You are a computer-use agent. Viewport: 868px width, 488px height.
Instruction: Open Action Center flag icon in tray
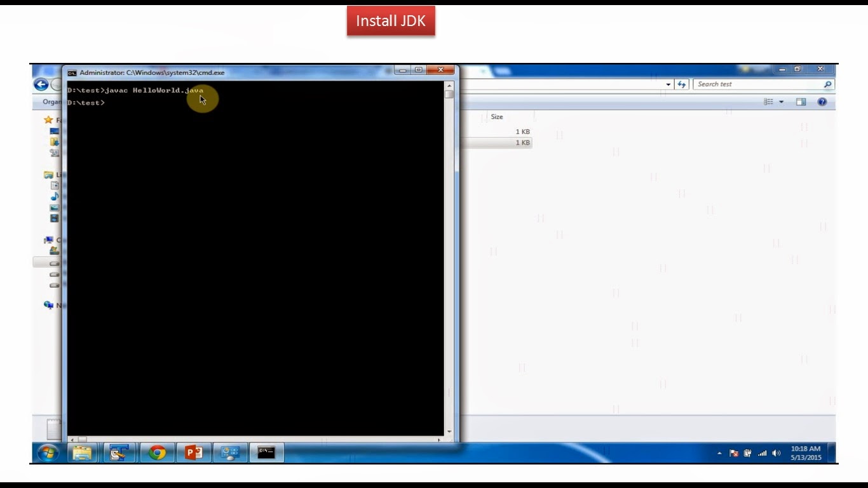734,454
